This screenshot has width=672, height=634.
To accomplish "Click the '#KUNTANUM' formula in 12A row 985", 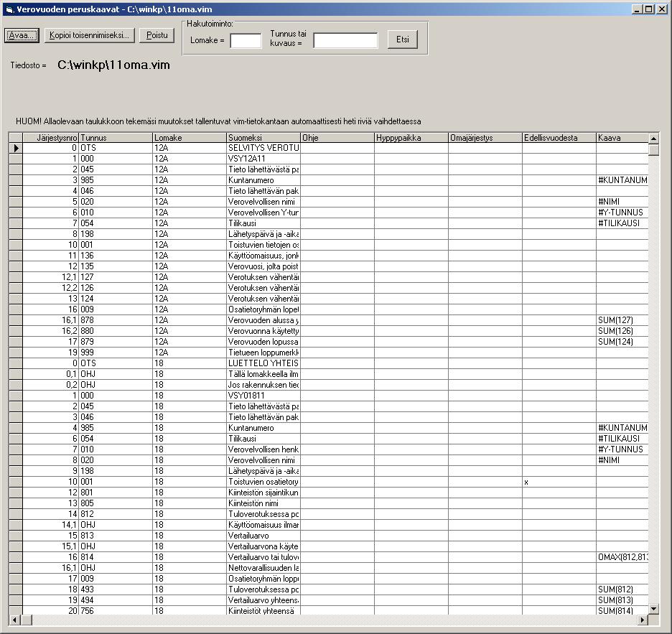I will [x=622, y=180].
